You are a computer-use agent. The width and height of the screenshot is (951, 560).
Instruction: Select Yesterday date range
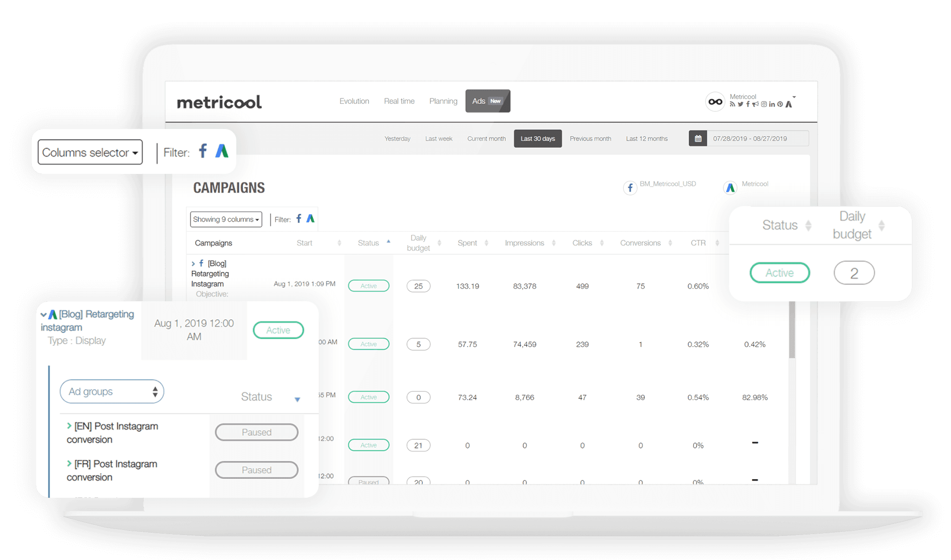tap(397, 139)
